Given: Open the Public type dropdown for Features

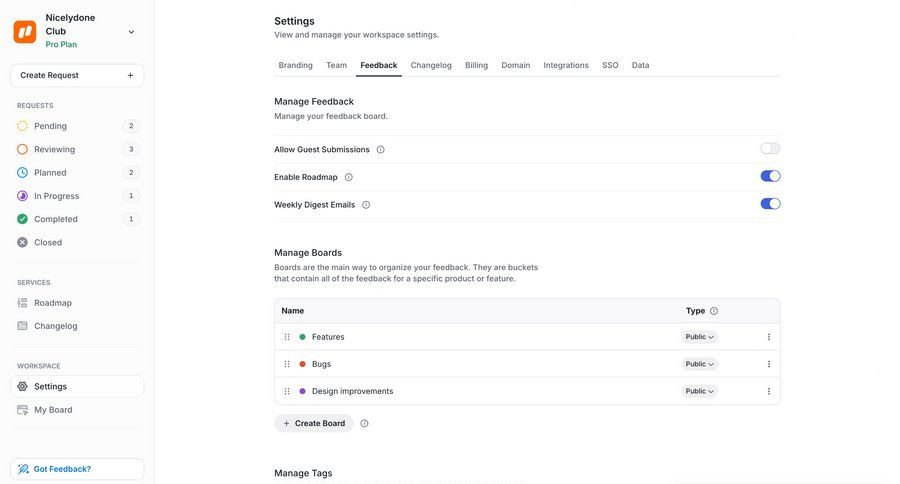Looking at the screenshot, I should [699, 337].
